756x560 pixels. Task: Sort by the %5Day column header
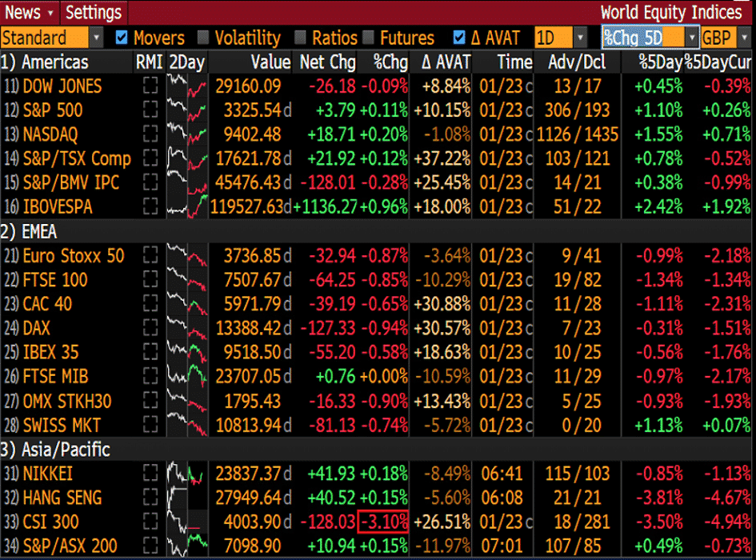tap(661, 62)
